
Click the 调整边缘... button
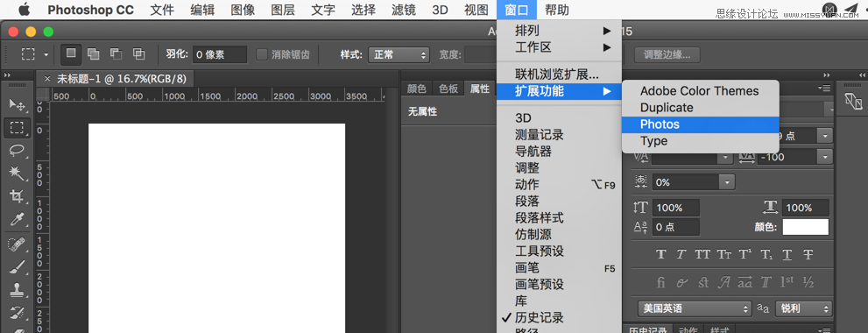pos(667,55)
